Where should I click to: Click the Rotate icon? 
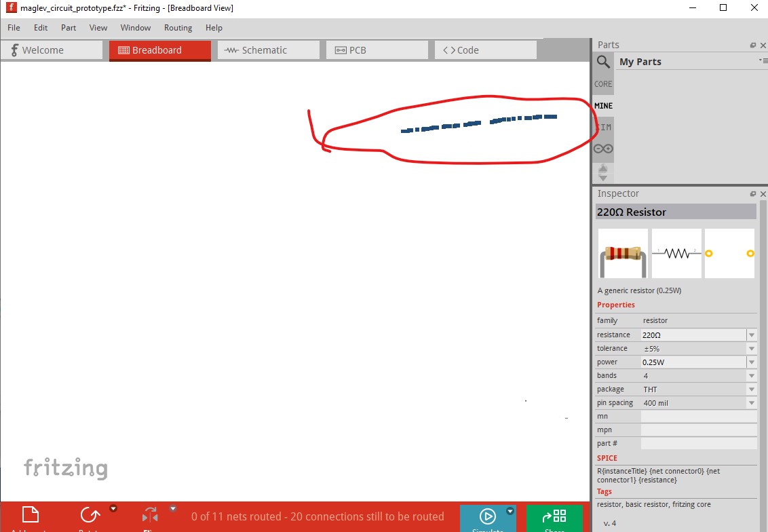(90, 516)
